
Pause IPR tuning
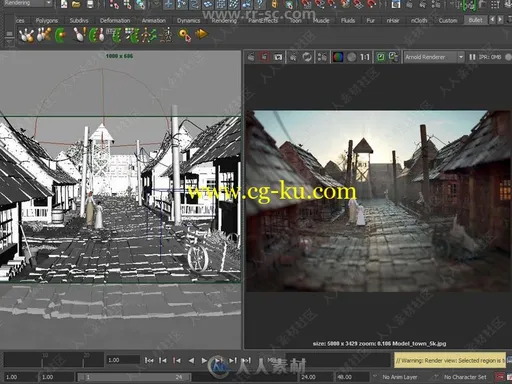(472, 57)
